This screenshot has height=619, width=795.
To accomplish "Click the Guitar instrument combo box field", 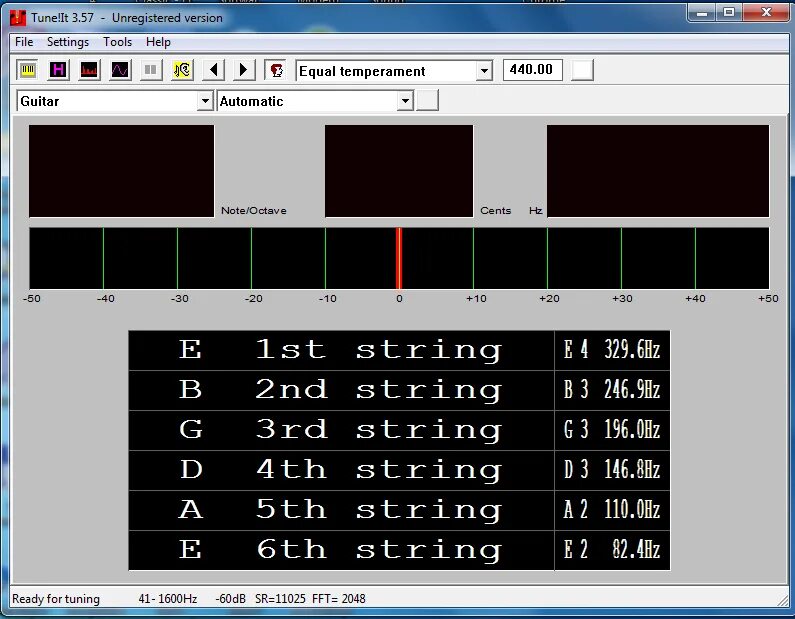I will [x=115, y=101].
